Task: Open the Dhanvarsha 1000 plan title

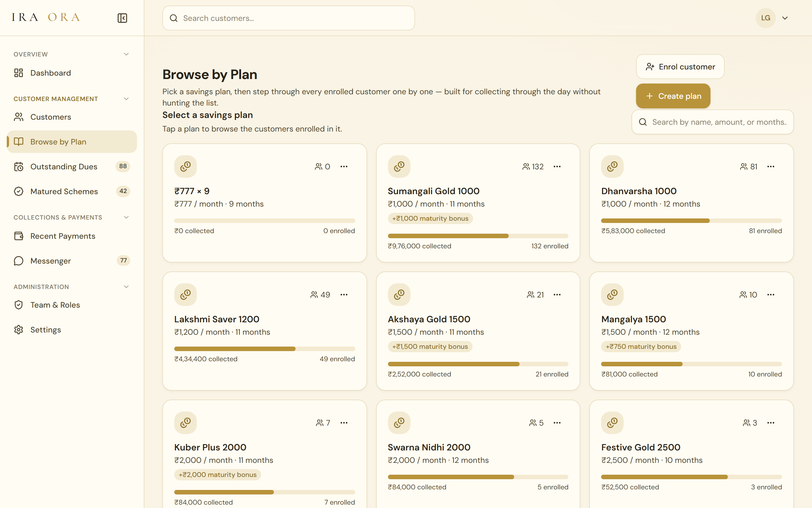Action: (x=639, y=191)
